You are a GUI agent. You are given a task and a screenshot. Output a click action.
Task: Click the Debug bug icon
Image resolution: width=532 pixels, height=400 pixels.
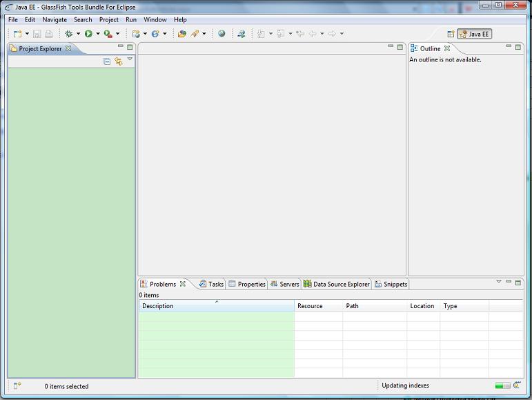(x=69, y=34)
